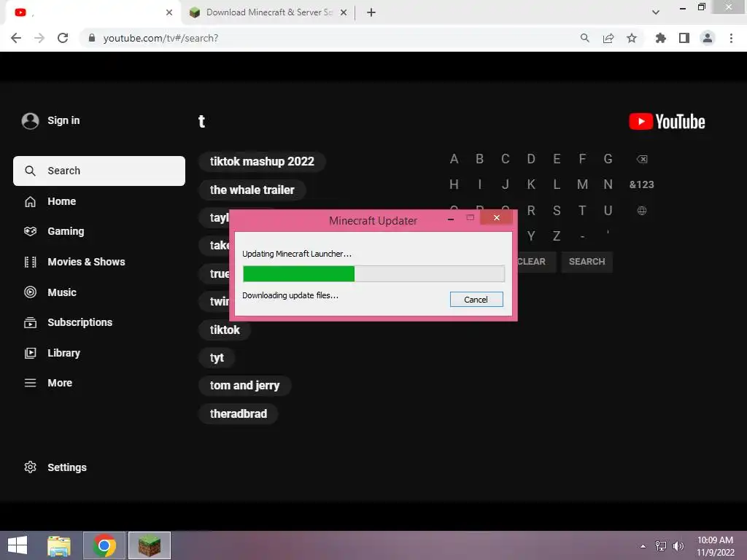Select suggestion theradbrad
Image resolution: width=747 pixels, height=560 pixels.
coord(239,414)
